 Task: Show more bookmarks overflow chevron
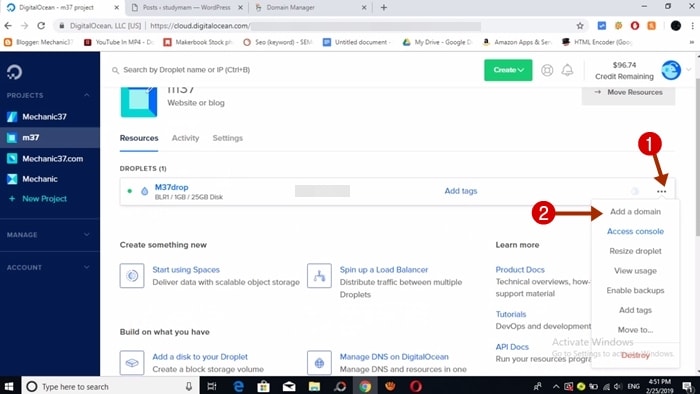(x=692, y=42)
